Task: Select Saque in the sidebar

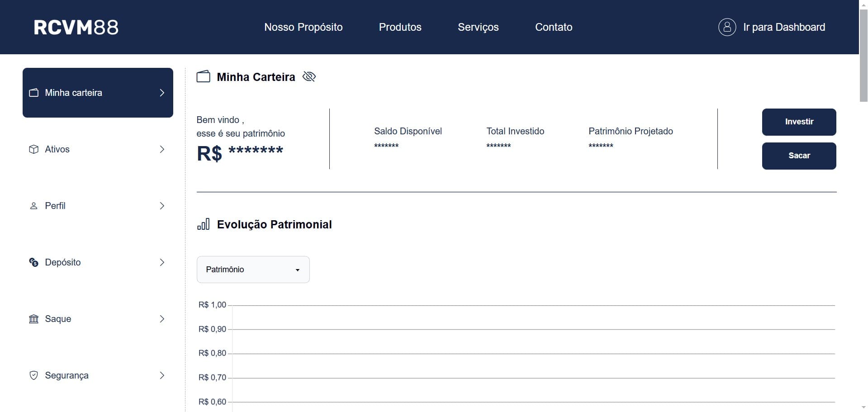Action: [98, 319]
